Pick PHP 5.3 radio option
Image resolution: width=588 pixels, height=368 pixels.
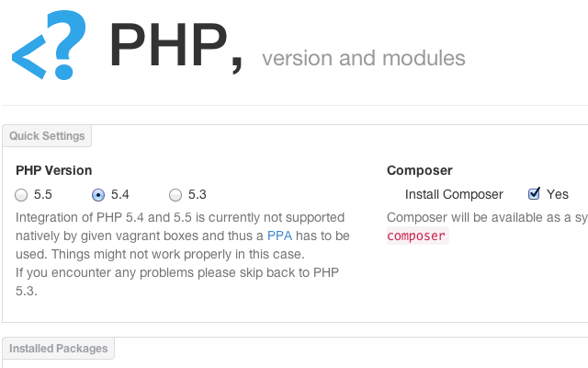point(175,195)
